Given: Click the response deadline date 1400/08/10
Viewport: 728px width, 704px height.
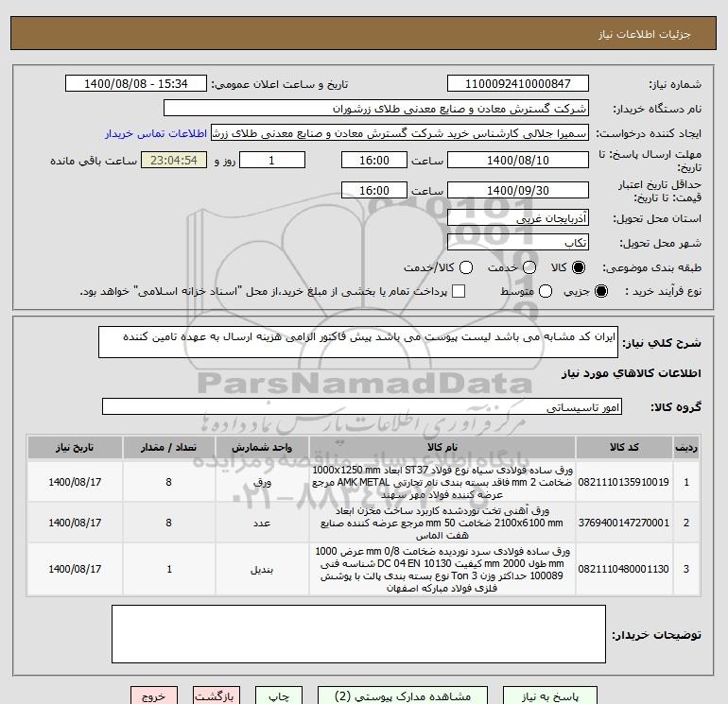Looking at the screenshot, I should 518,160.
